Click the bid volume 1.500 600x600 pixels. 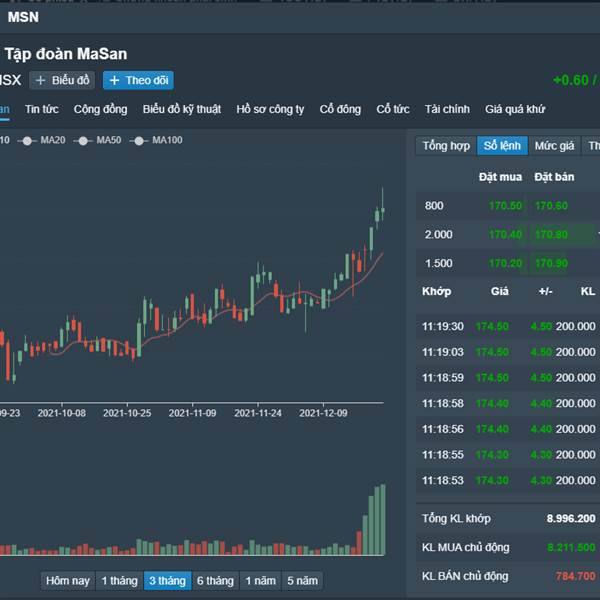[439, 263]
